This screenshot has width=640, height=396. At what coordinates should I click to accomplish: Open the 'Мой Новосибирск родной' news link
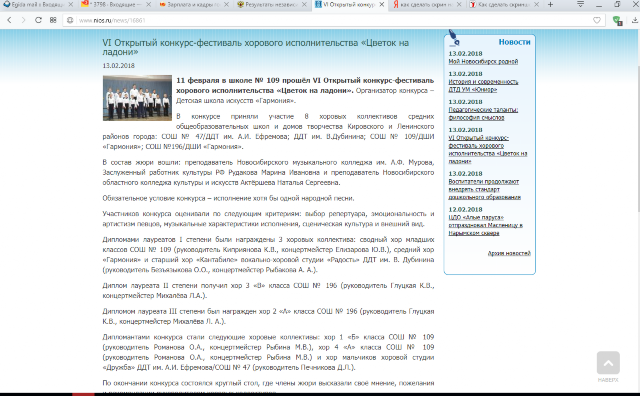coord(483,62)
